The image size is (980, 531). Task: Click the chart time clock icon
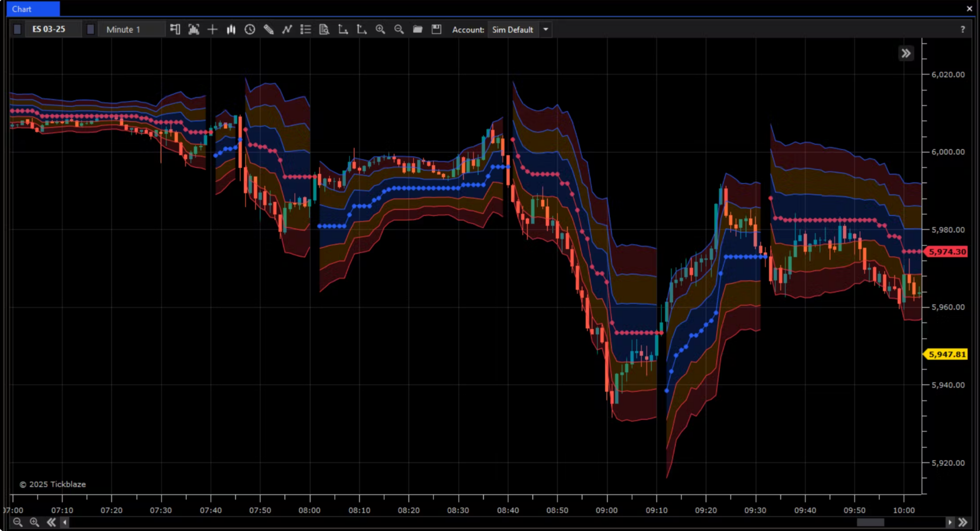249,30
